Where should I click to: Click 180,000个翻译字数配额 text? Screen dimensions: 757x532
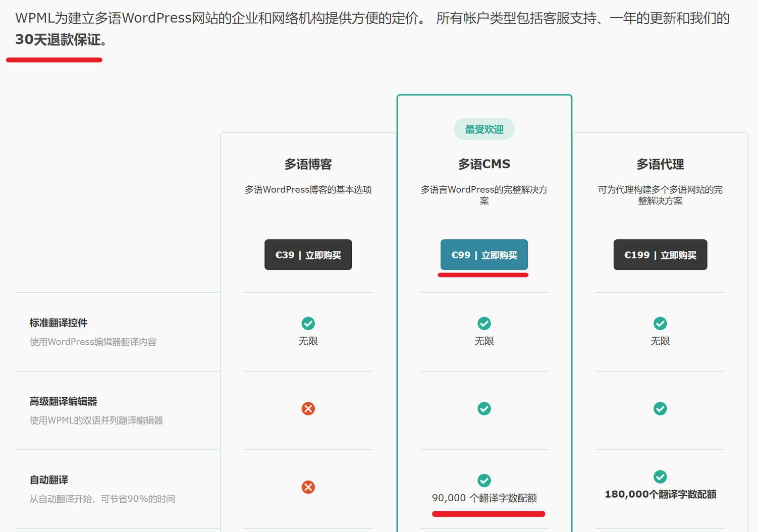(x=660, y=495)
